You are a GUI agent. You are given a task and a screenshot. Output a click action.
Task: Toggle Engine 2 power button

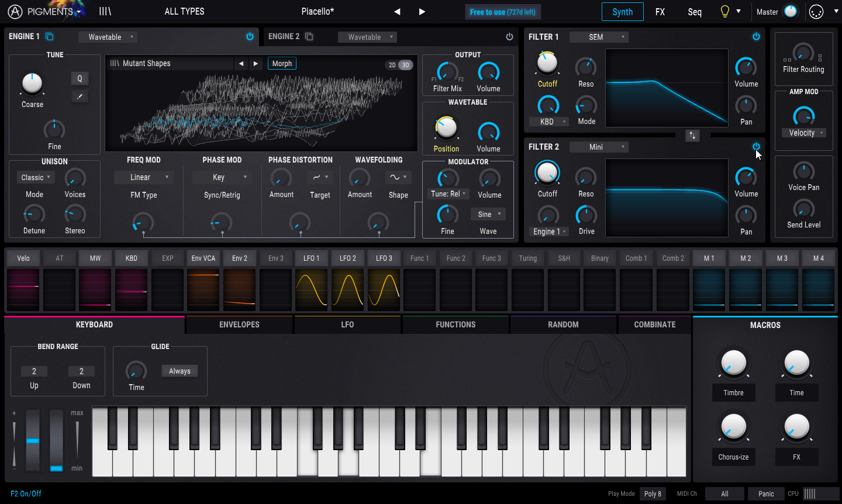pos(509,36)
